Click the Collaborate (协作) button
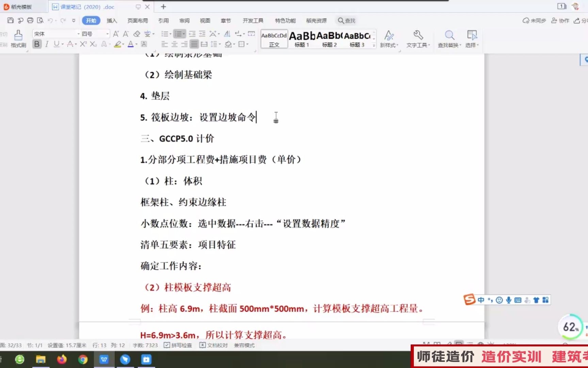Viewport: 588px width, 368px height. tap(560, 20)
